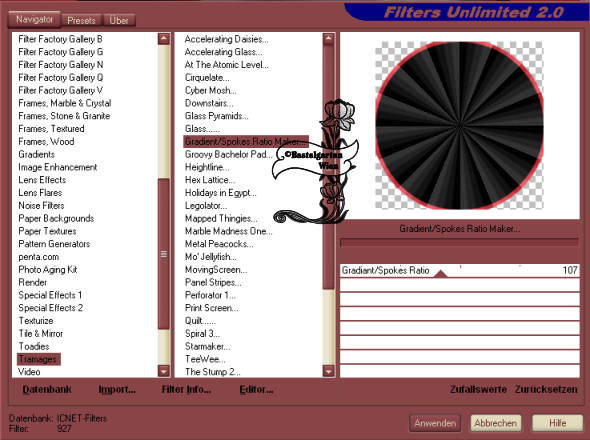Select Frames, Wood category
Image resolution: width=590 pixels, height=440 pixels.
click(46, 142)
